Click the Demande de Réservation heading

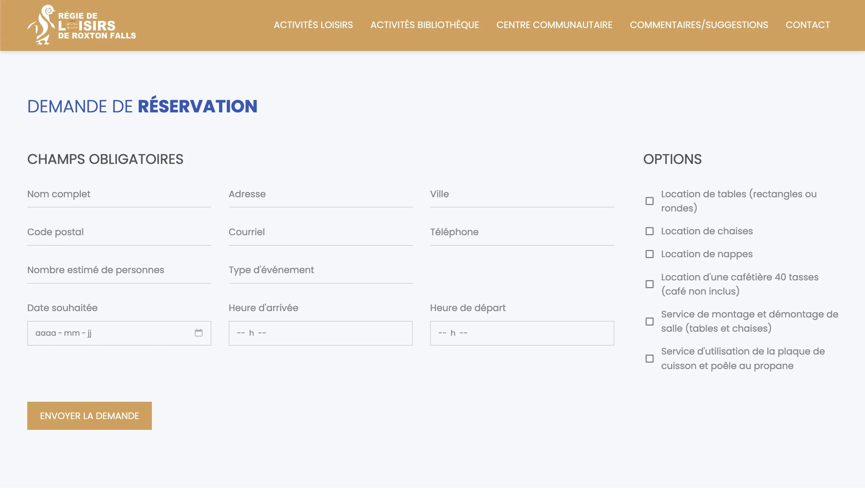pos(142,106)
